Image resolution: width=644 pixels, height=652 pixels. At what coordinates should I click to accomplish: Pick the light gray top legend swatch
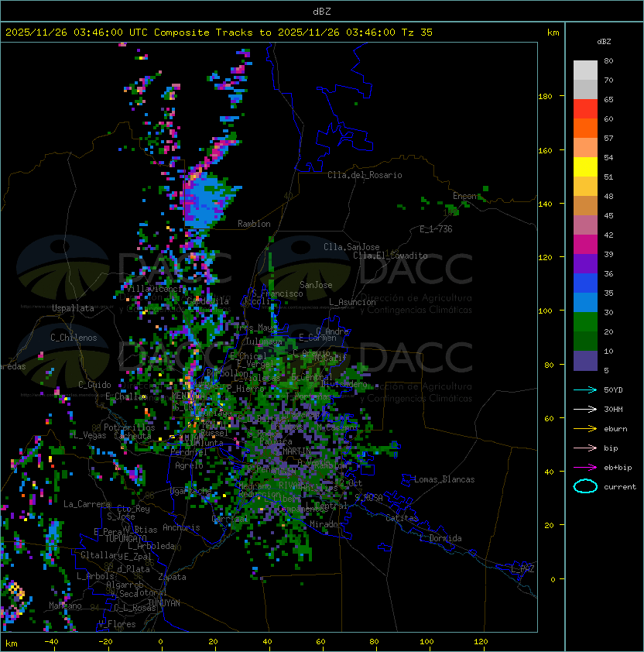(585, 70)
